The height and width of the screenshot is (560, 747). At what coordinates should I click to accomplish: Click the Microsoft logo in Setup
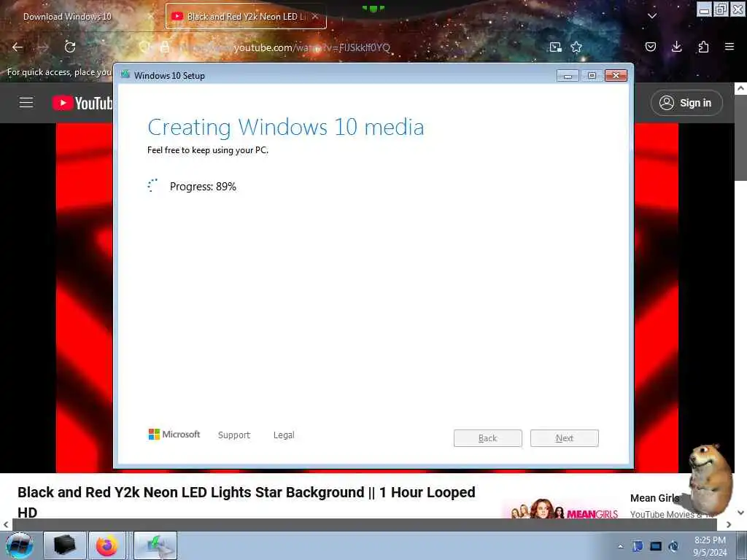point(174,435)
